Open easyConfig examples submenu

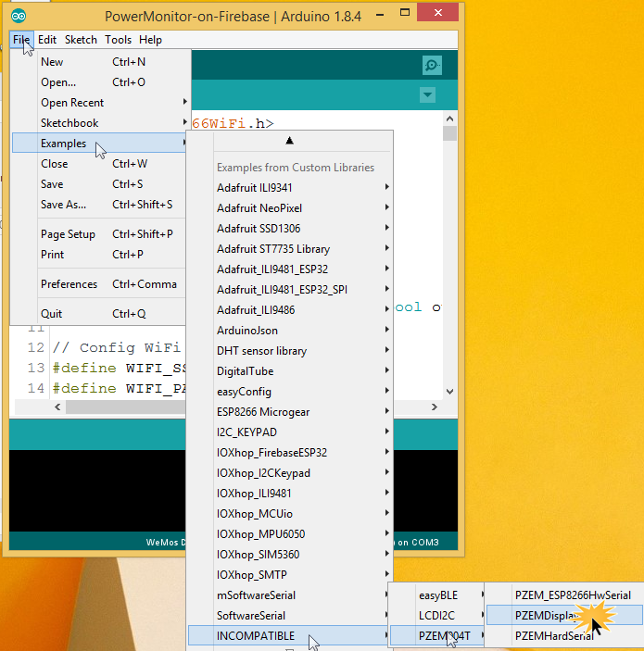290,392
